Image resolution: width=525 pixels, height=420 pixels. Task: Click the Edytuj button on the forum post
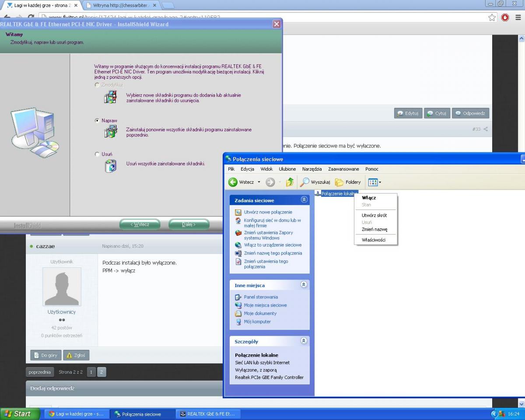(x=408, y=113)
